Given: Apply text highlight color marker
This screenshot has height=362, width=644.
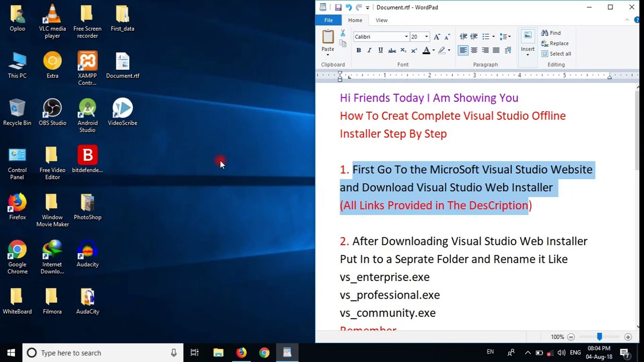Looking at the screenshot, I should coord(442,50).
